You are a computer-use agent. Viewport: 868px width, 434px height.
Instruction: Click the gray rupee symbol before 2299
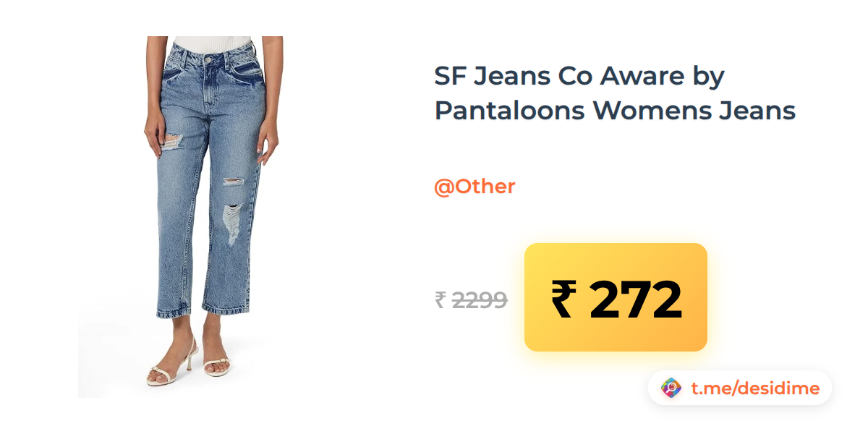pos(440,299)
